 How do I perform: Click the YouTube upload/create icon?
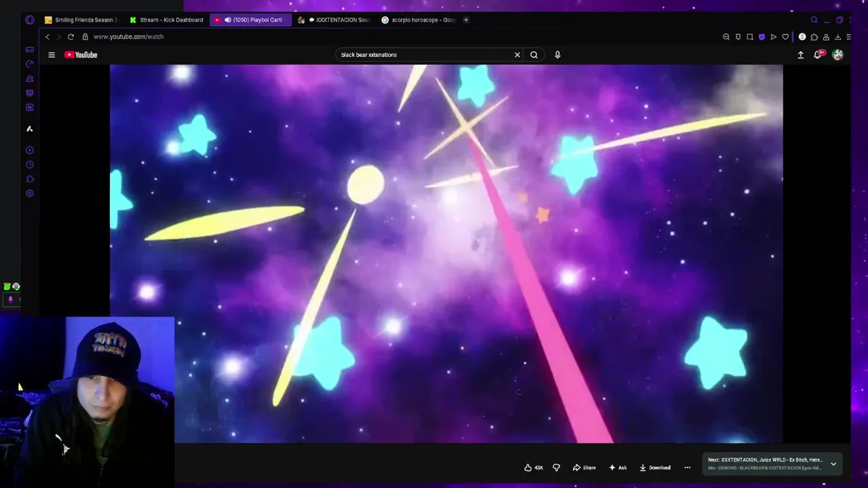pos(800,55)
